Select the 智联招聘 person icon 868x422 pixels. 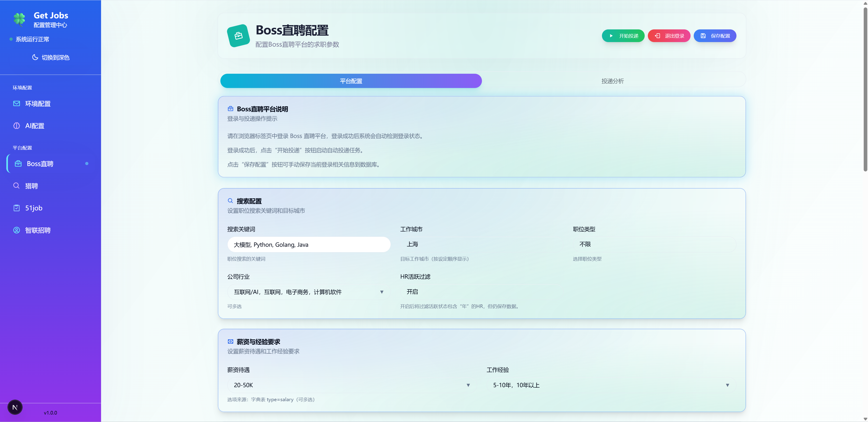pos(17,230)
